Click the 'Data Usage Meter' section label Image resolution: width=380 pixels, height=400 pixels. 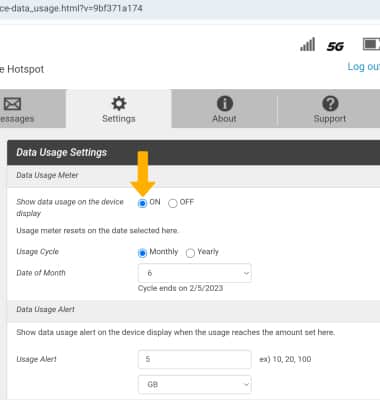pos(47,175)
